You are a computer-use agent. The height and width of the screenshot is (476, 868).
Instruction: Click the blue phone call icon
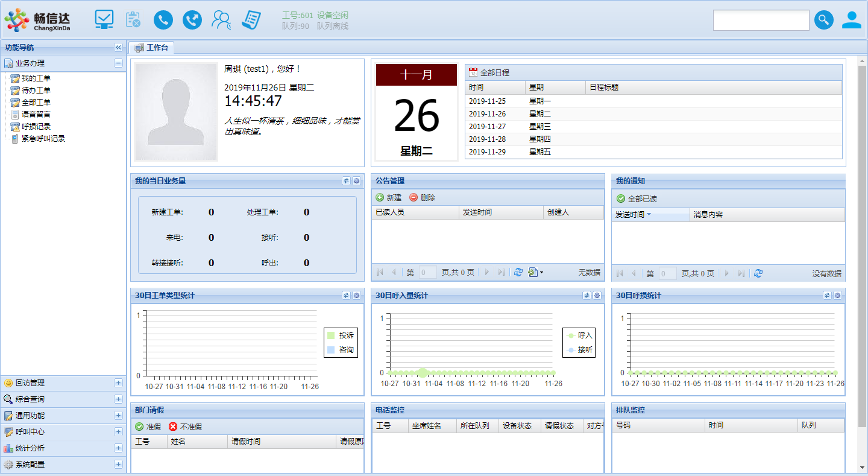pos(163,20)
